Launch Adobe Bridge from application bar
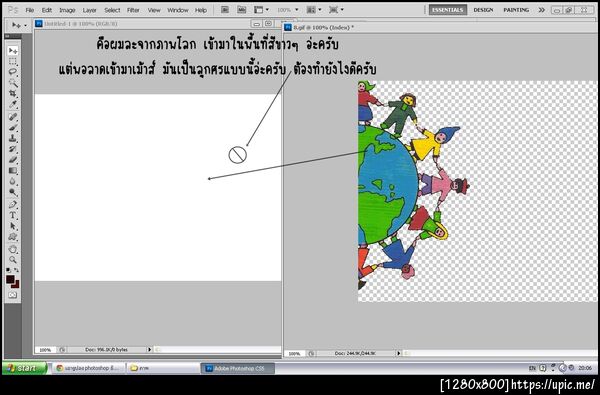The height and width of the screenshot is (395, 600). [225, 10]
